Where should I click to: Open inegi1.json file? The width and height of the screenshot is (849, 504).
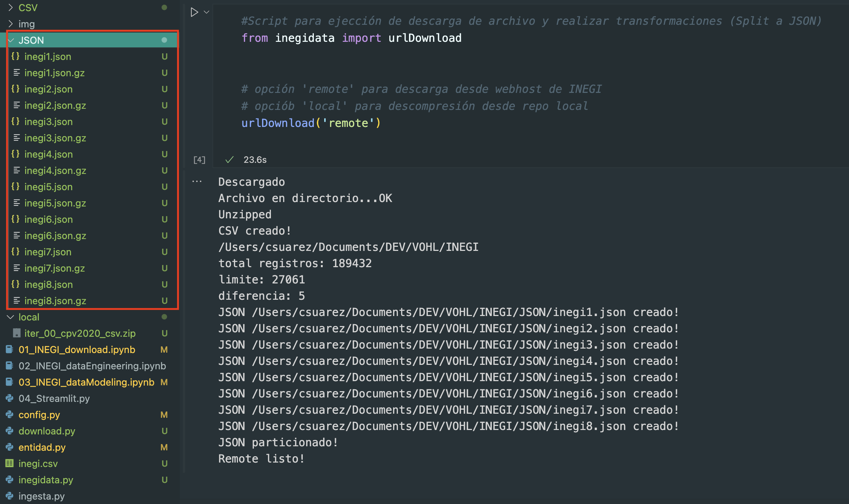coord(48,57)
